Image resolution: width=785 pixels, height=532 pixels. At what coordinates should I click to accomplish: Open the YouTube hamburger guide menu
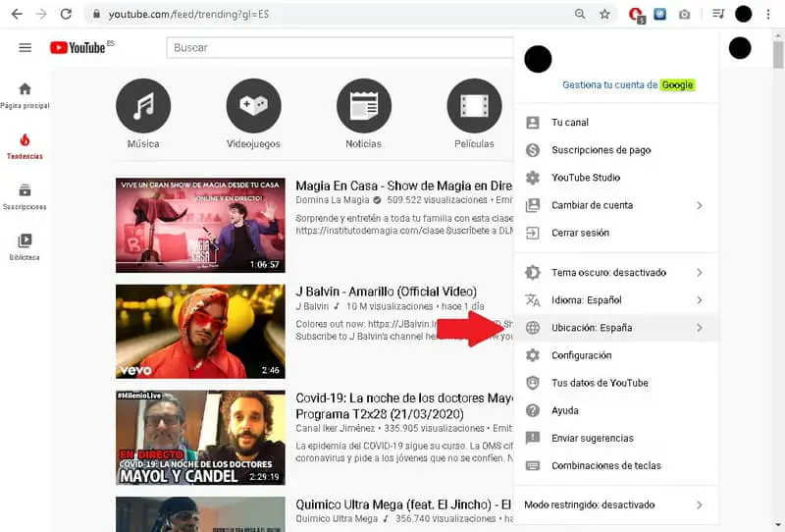click(x=26, y=47)
